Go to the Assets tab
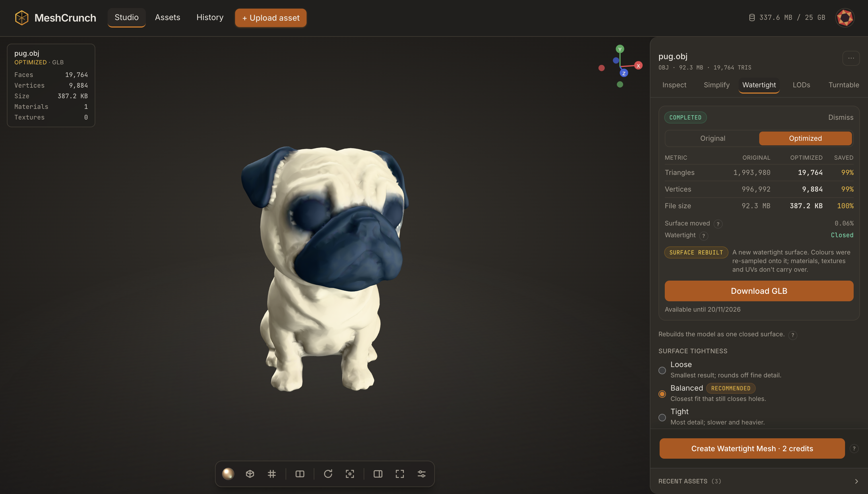868x494 pixels. [x=168, y=17]
